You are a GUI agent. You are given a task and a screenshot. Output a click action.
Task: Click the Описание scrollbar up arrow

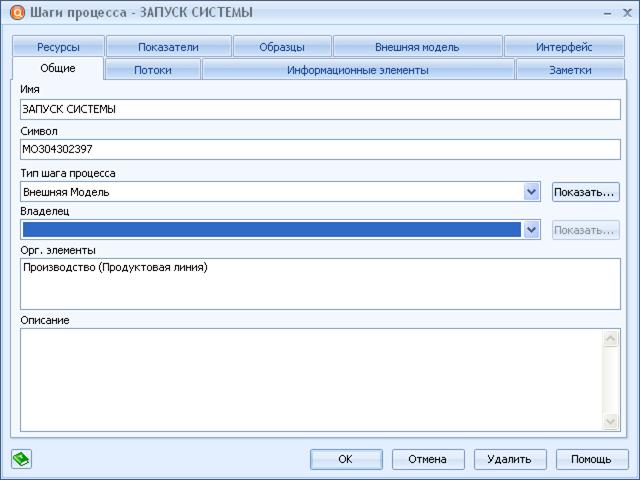pyautogui.click(x=611, y=339)
